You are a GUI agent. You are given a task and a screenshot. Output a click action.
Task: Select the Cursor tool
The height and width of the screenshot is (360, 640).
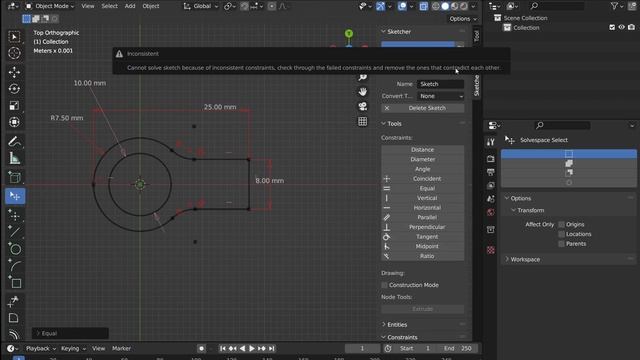[x=14, y=53]
